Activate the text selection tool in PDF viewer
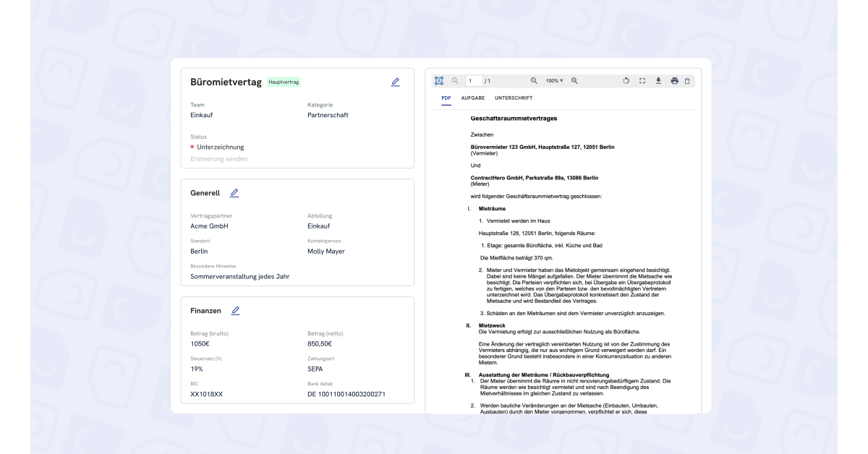Image resolution: width=868 pixels, height=454 pixels. (x=439, y=81)
